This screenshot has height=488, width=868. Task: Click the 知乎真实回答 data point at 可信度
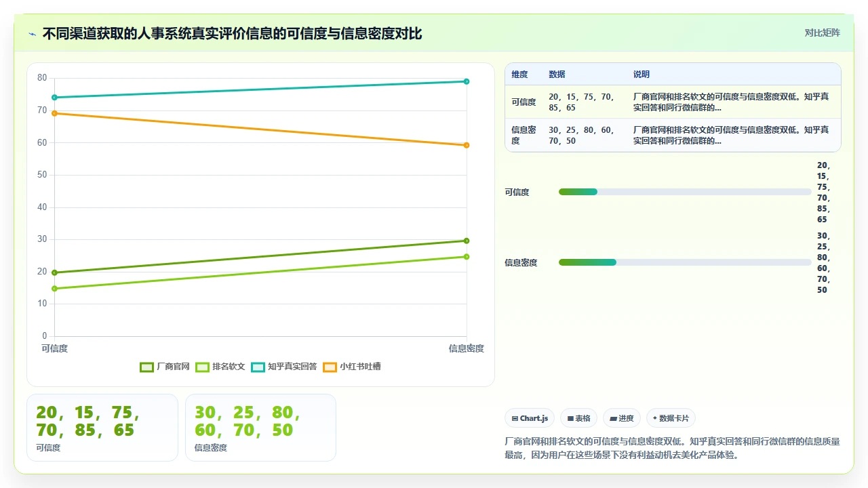[x=54, y=98]
